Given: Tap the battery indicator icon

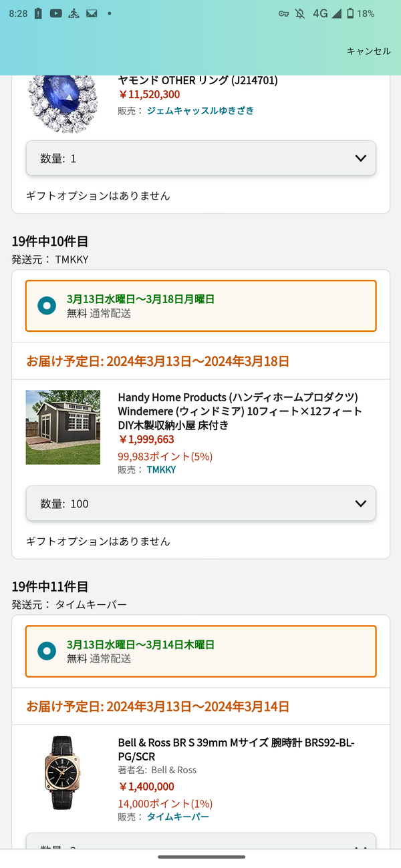Looking at the screenshot, I should click(350, 13).
